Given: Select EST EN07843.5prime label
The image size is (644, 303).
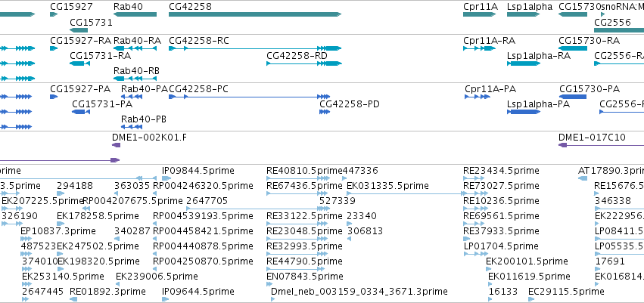Looking at the screenshot, I should click(305, 277).
